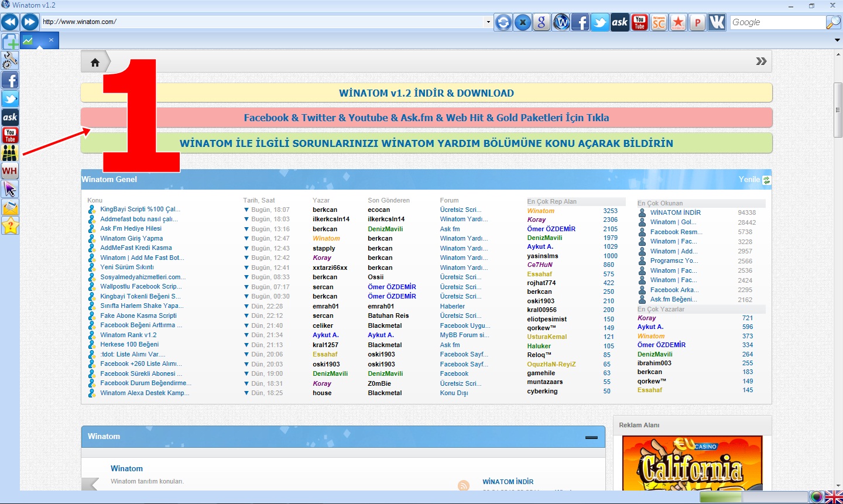Viewport: 843px width, 504px height.
Task: Stop loading with the blue X icon
Action: coord(522,22)
